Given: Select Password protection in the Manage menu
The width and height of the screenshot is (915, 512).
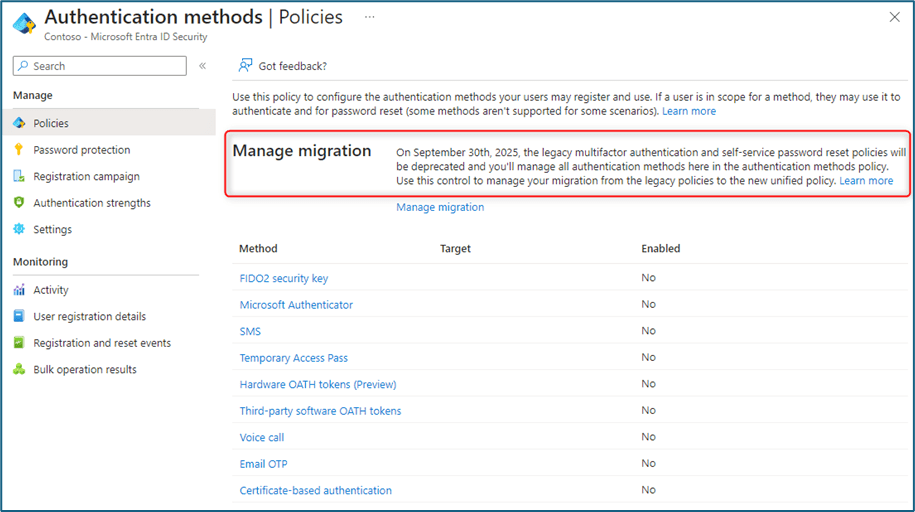Looking at the screenshot, I should [x=81, y=150].
